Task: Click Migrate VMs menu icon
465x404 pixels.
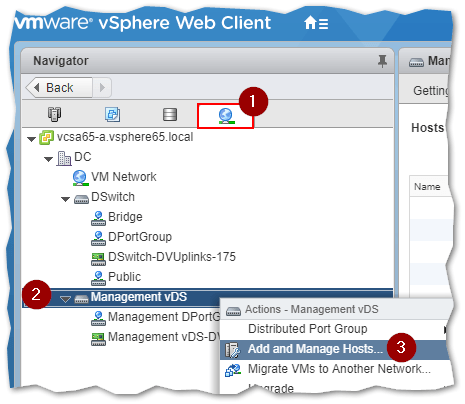Action: click(x=233, y=370)
